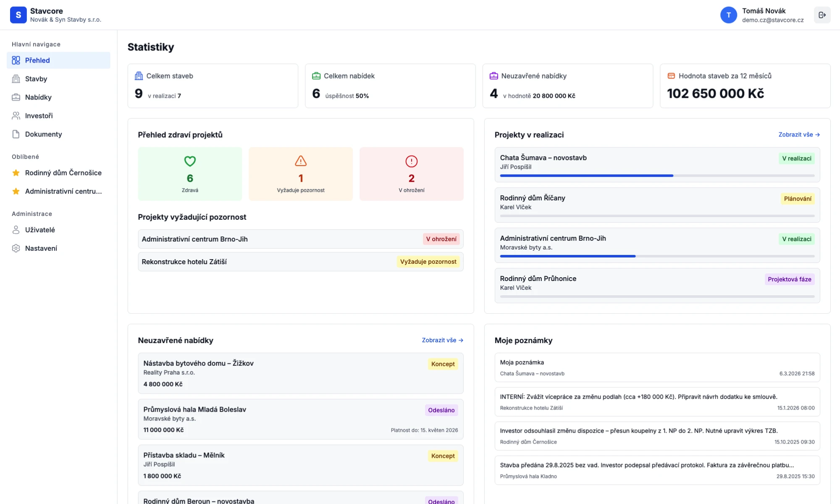Open Zobrazit vše for Projekty v realizaci

coord(798,134)
